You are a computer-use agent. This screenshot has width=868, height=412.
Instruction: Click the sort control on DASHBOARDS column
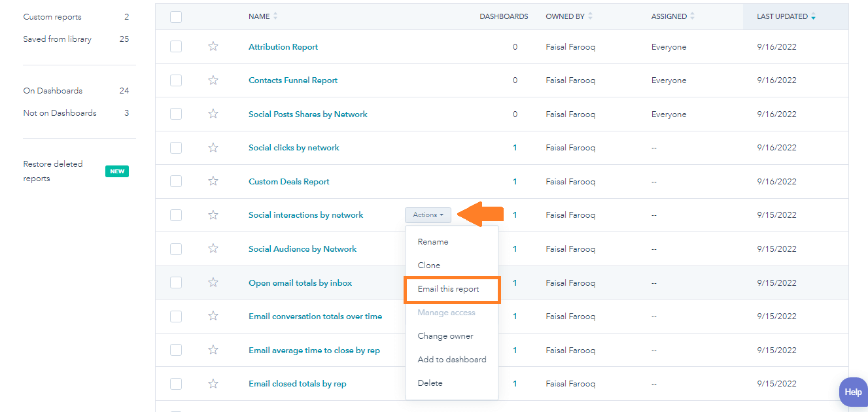tap(504, 16)
